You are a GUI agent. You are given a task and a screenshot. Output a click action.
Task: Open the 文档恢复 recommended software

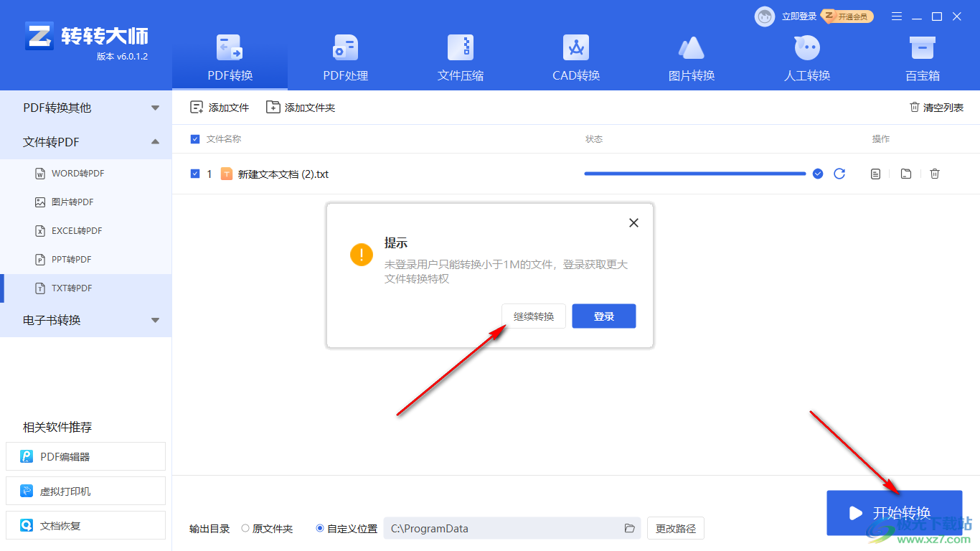pyautogui.click(x=86, y=525)
